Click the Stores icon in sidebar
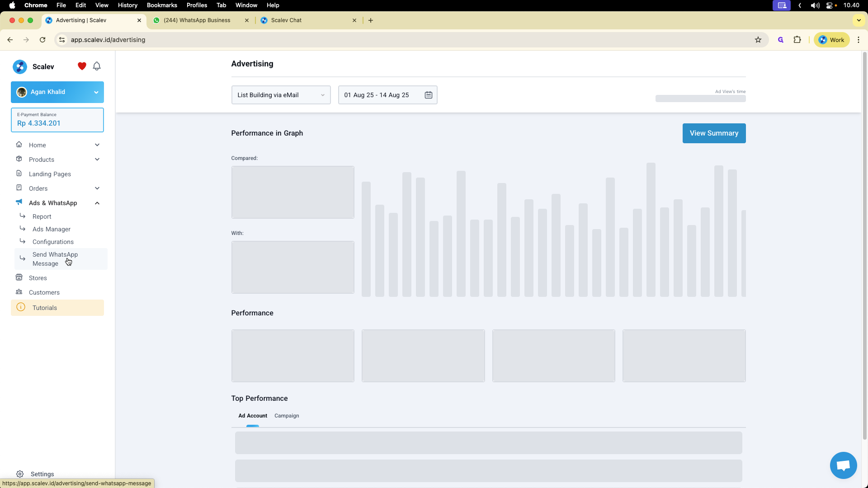The height and width of the screenshot is (488, 868). point(19,277)
